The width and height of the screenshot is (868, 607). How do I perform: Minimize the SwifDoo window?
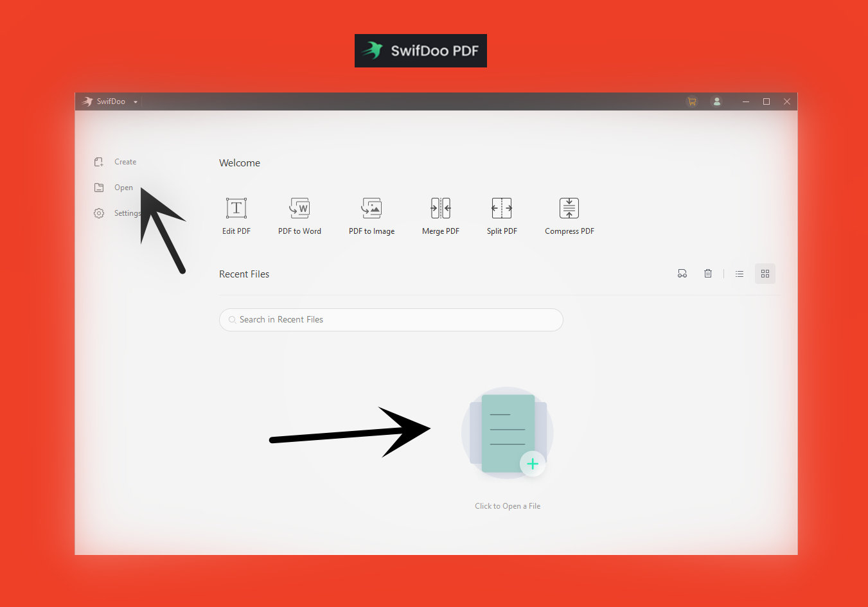tap(746, 101)
